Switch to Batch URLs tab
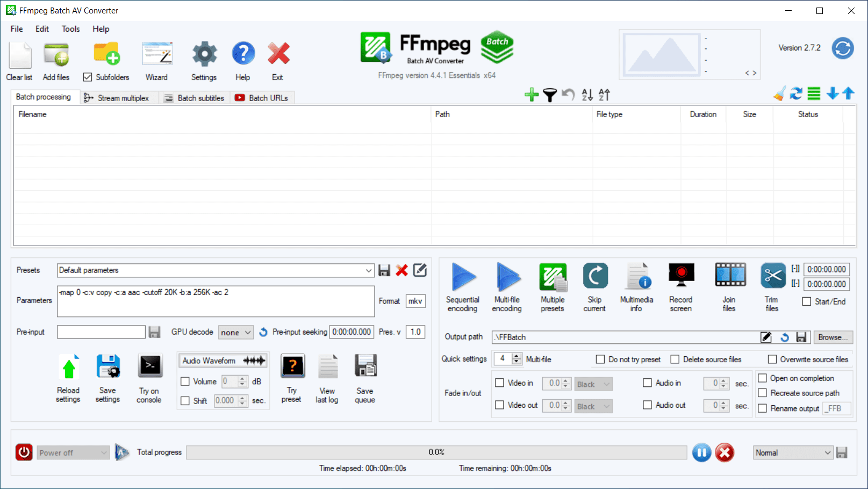The width and height of the screenshot is (868, 489). click(262, 98)
